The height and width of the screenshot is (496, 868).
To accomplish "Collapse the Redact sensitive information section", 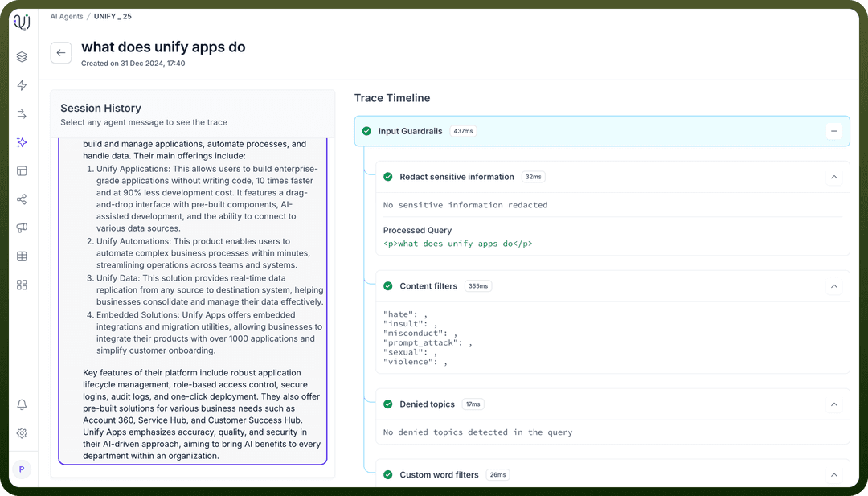I will [x=833, y=177].
